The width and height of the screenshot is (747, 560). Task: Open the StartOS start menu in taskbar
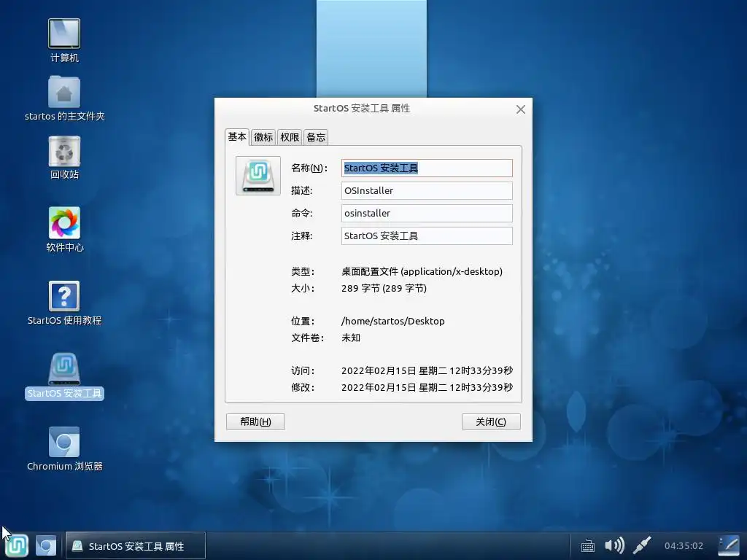pos(18,545)
